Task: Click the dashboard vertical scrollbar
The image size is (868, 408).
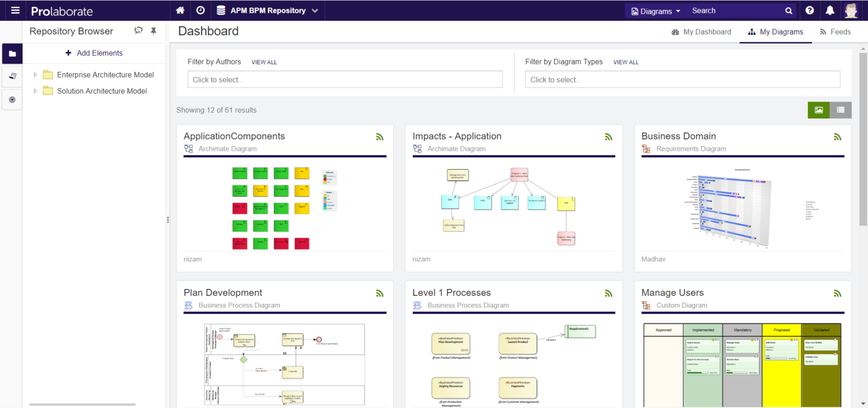Action: 863,138
